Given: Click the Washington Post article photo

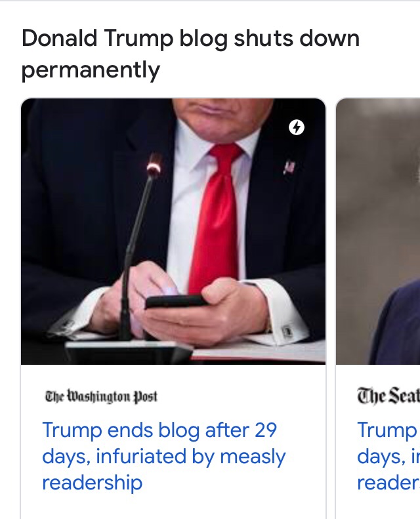Looking at the screenshot, I should pos(173,232).
